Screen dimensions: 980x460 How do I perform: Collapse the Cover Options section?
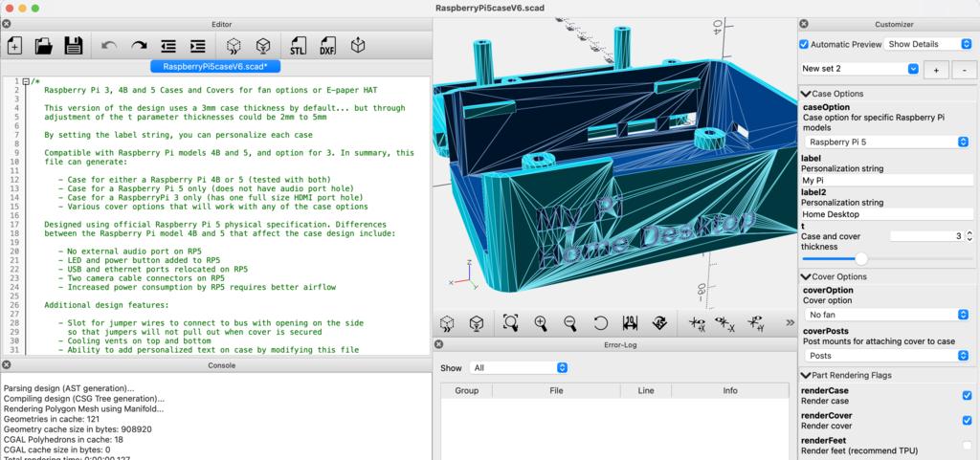click(x=806, y=276)
